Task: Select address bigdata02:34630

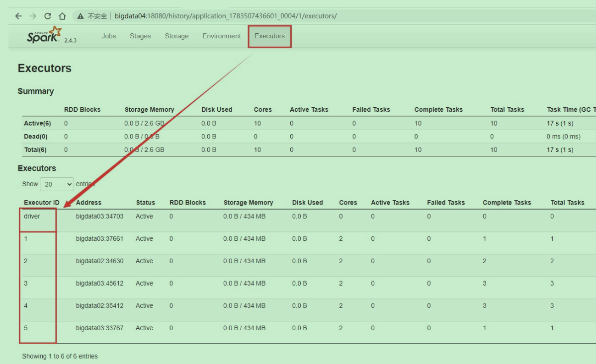Action: [x=99, y=261]
